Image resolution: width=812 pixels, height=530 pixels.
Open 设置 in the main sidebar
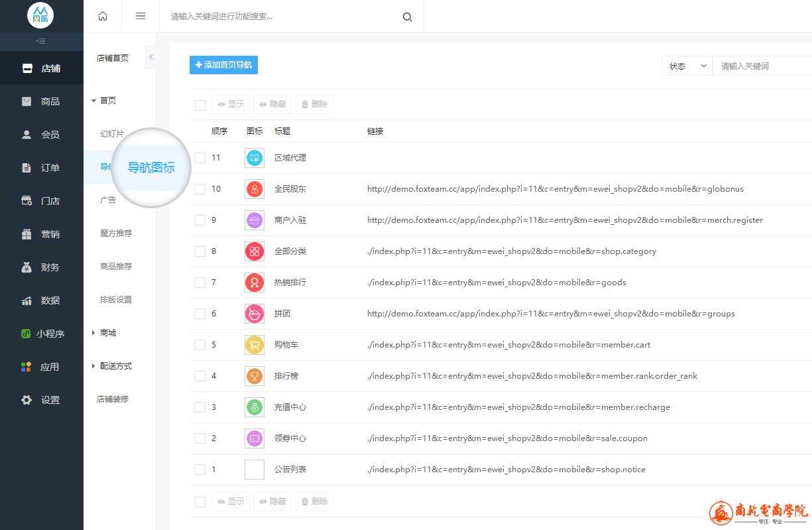[42, 400]
